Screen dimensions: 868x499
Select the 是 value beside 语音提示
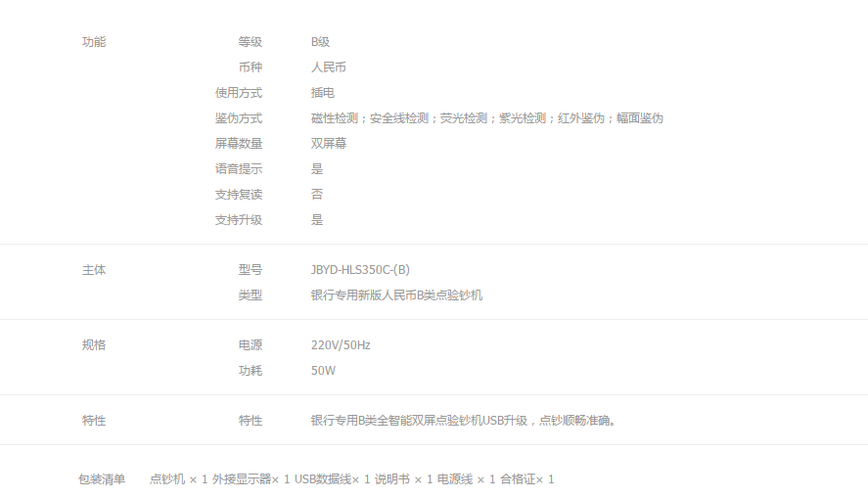[317, 169]
